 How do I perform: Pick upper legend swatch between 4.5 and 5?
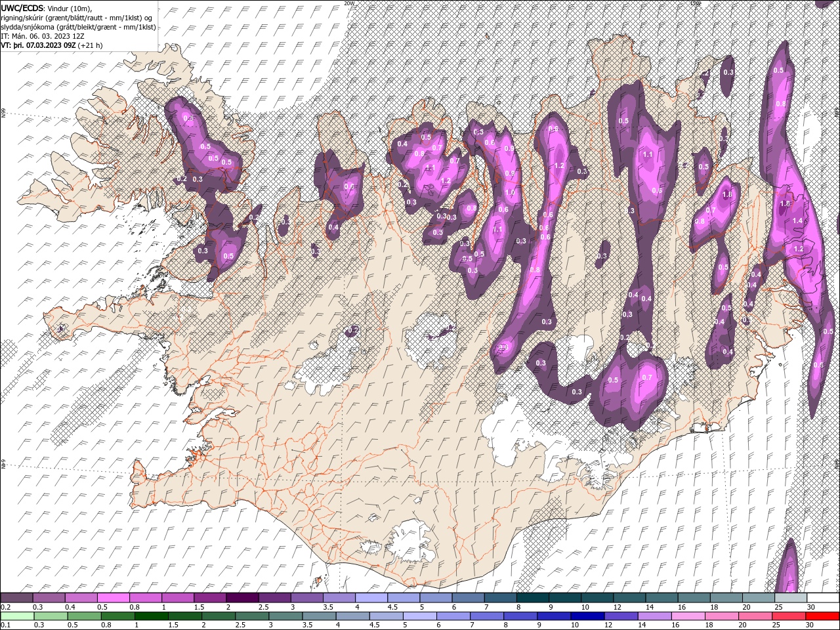click(x=404, y=598)
